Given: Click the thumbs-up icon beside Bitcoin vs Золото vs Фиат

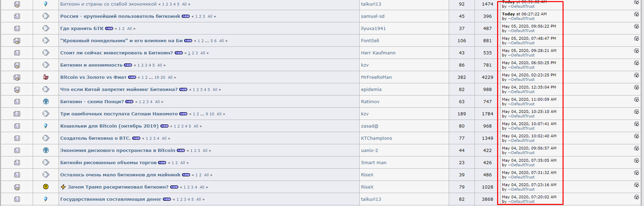Looking at the screenshot, I should tap(45, 77).
